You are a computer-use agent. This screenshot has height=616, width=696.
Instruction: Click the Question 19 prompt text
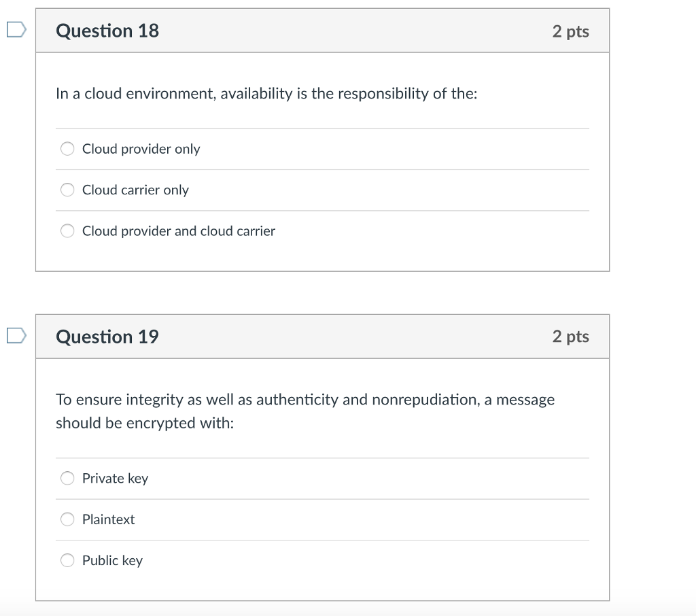pyautogui.click(x=304, y=411)
